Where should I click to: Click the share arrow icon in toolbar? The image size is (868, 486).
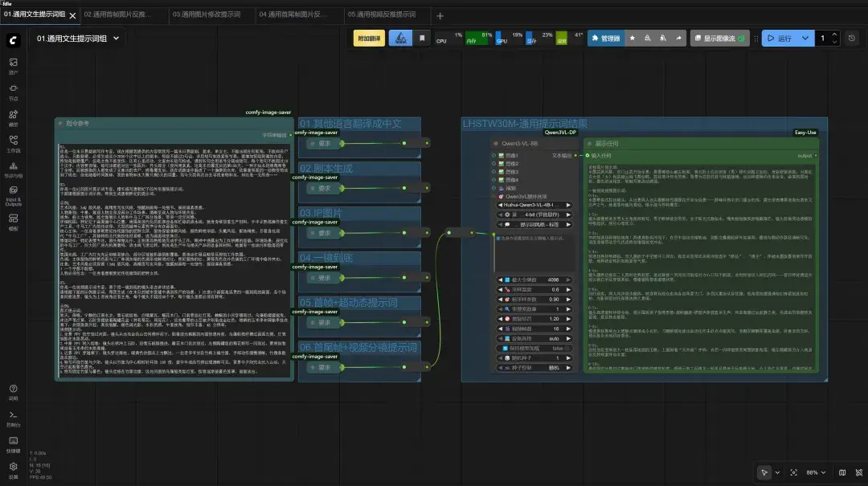[x=678, y=39]
